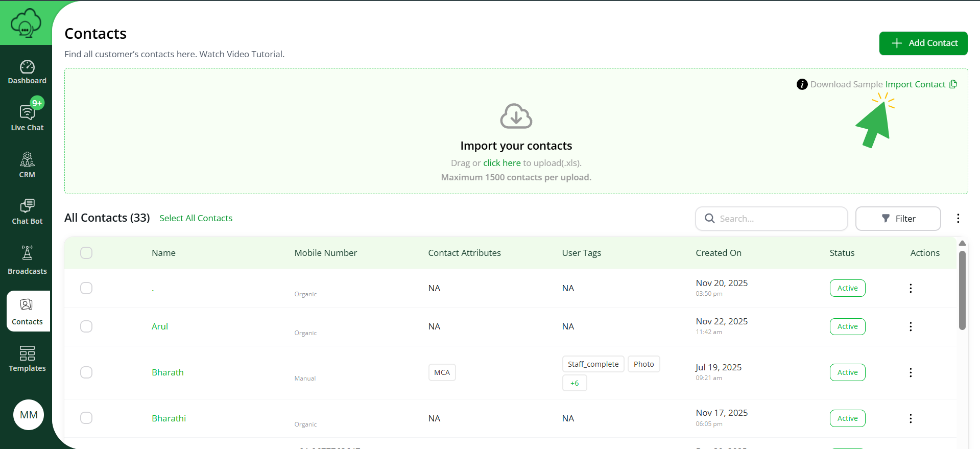
Task: Open more options menu beside Filter
Action: point(958,219)
